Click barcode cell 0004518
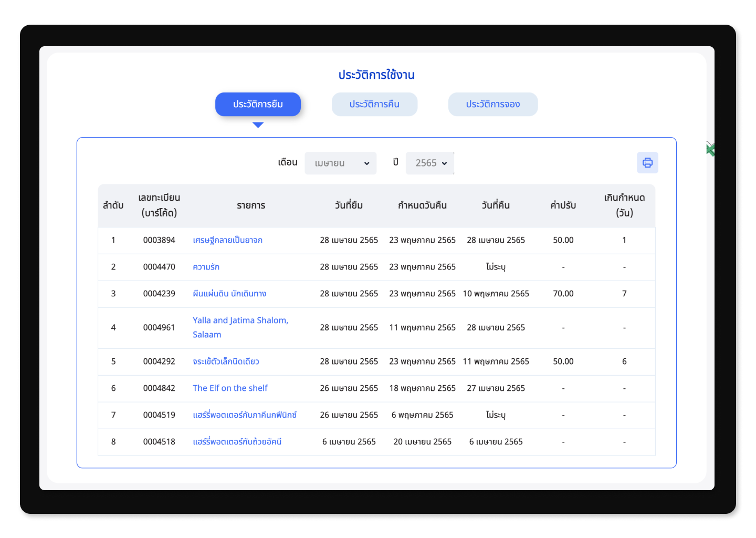This screenshot has width=756, height=538. click(159, 442)
